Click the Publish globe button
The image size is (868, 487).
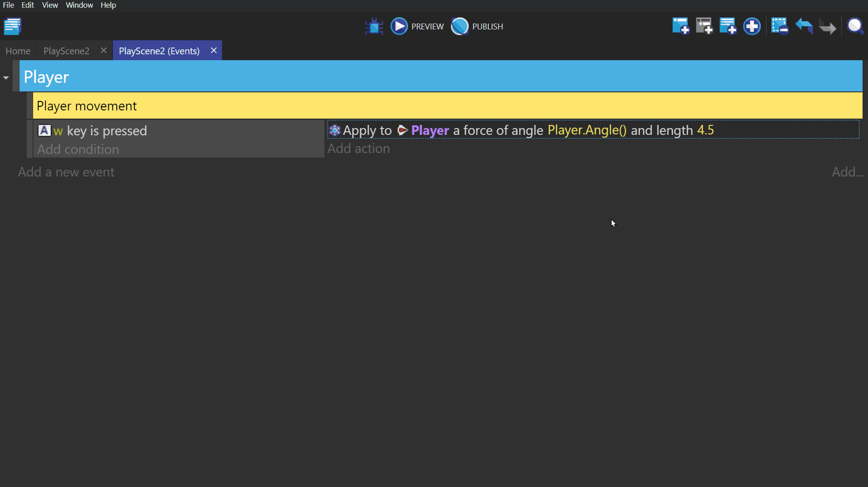click(477, 26)
